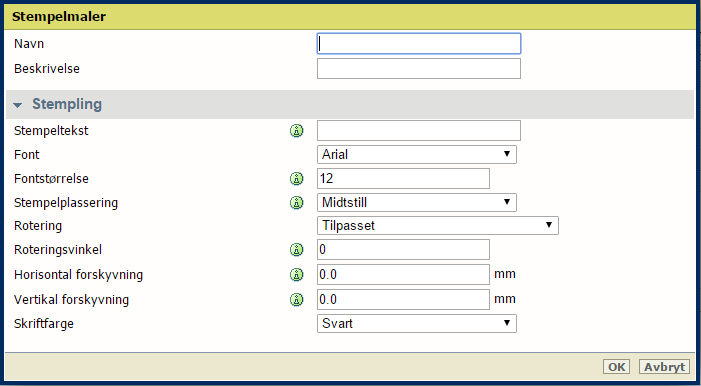Click the info icon next to Stempeltekst
The height and width of the screenshot is (386, 701).
[x=296, y=131]
